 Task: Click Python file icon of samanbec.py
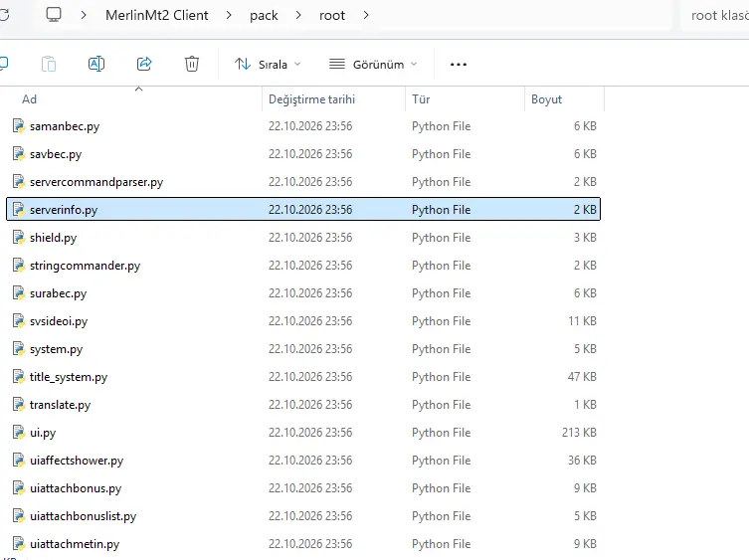[18, 125]
